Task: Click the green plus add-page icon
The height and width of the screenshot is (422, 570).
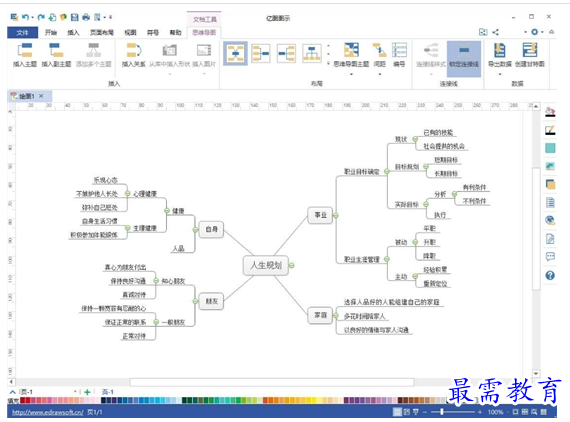Action: [x=87, y=392]
